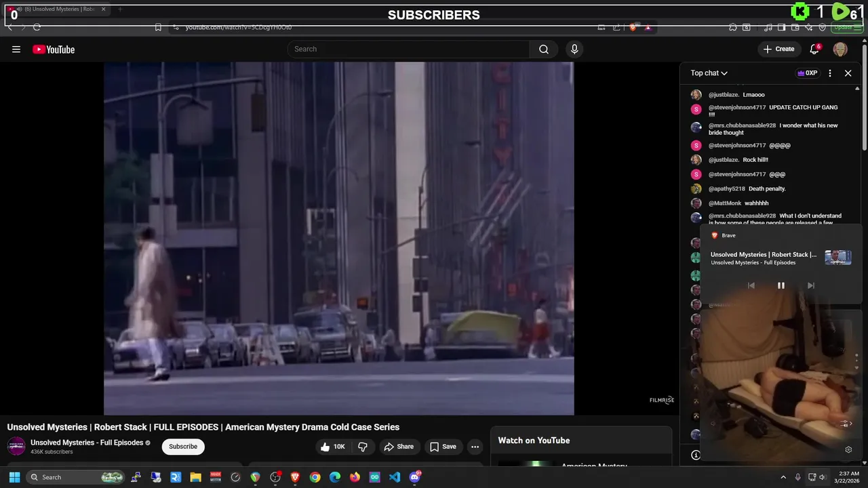
Task: Go to the YouTube home logo
Action: 54,49
